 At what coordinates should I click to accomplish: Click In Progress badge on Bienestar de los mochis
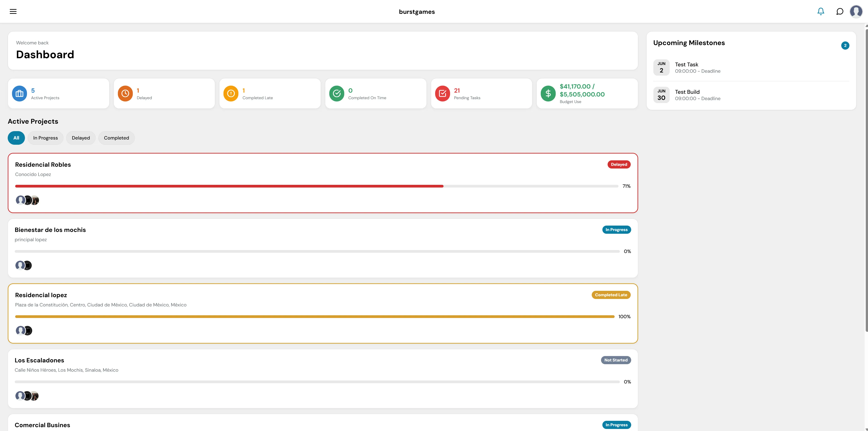pos(617,230)
